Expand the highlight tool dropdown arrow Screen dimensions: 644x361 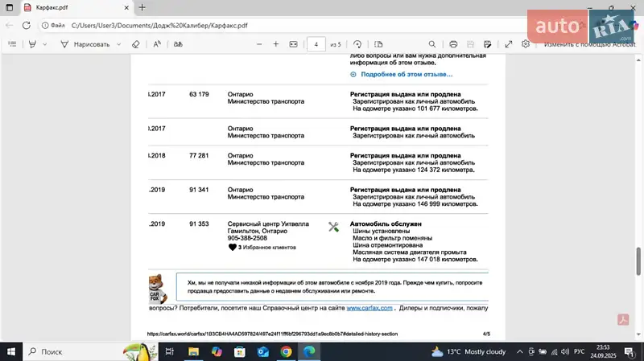pyautogui.click(x=45, y=44)
